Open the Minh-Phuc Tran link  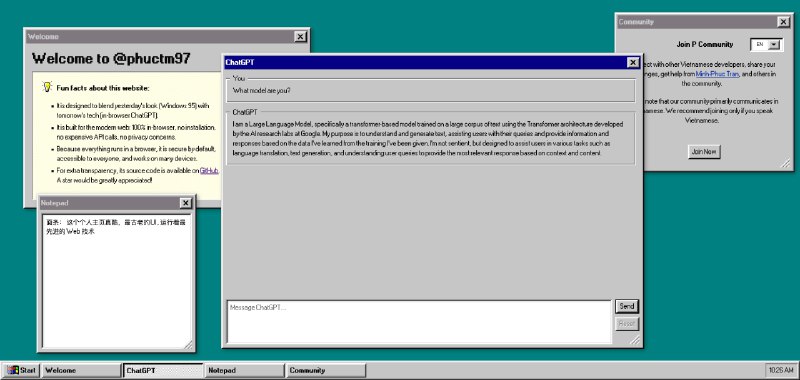(x=717, y=74)
